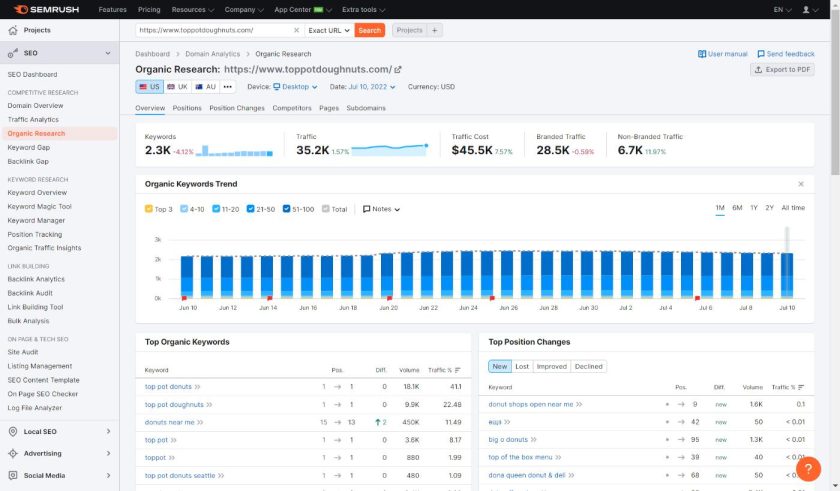Open SERP arrows for 'top pot donuts'

click(198, 387)
